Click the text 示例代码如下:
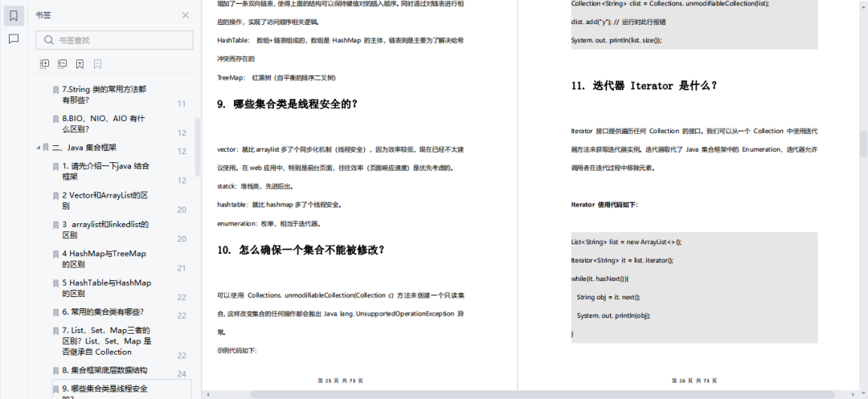Image resolution: width=868 pixels, height=399 pixels. (237, 350)
